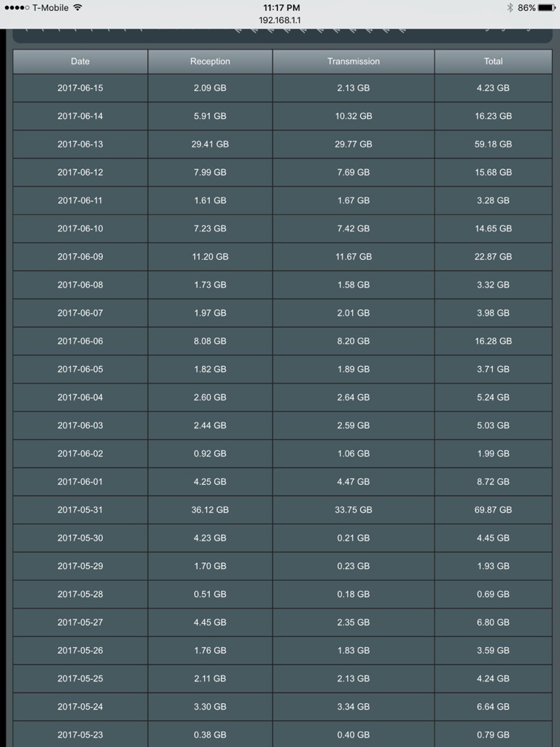Click the Date column header
560x747 pixels.
[x=80, y=61]
